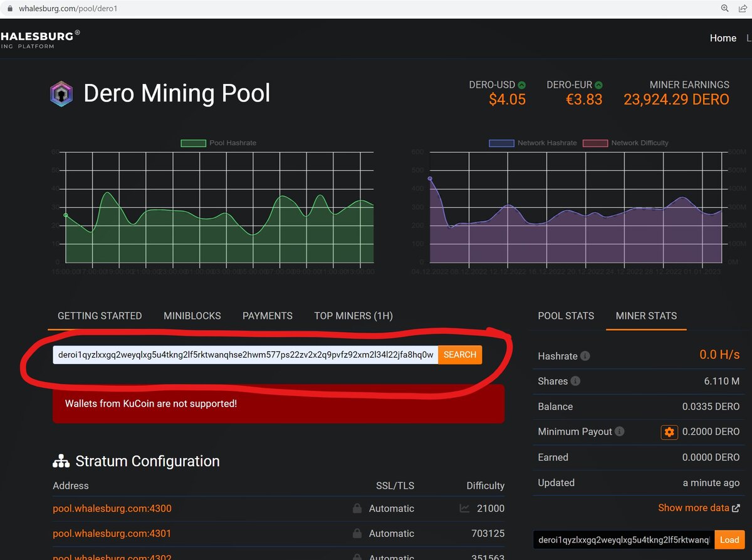Click the 0.0000 DERO earned value
The image size is (752, 560).
coord(711,457)
